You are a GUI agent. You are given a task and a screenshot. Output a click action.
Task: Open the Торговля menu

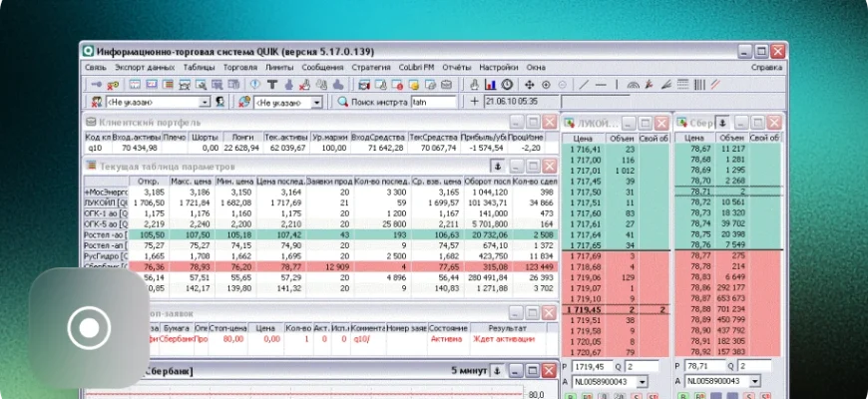[239, 68]
